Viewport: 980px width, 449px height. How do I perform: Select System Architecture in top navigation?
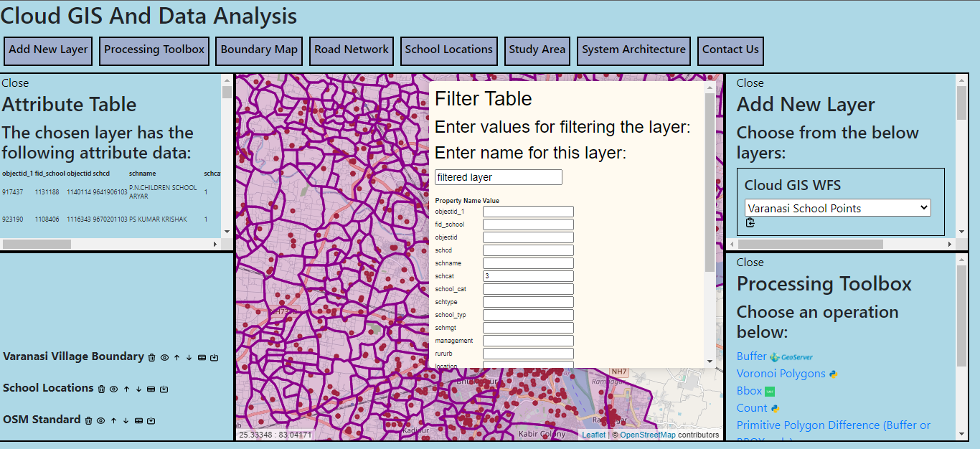pos(633,50)
